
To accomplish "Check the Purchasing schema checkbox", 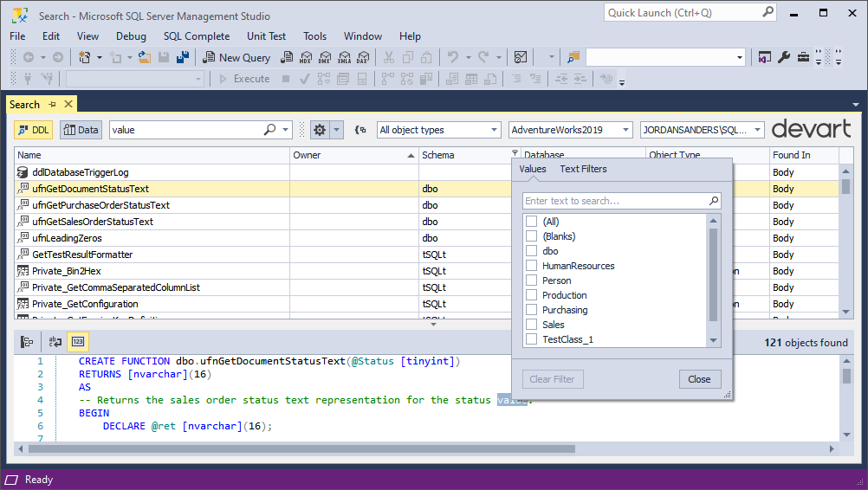I will (x=531, y=310).
